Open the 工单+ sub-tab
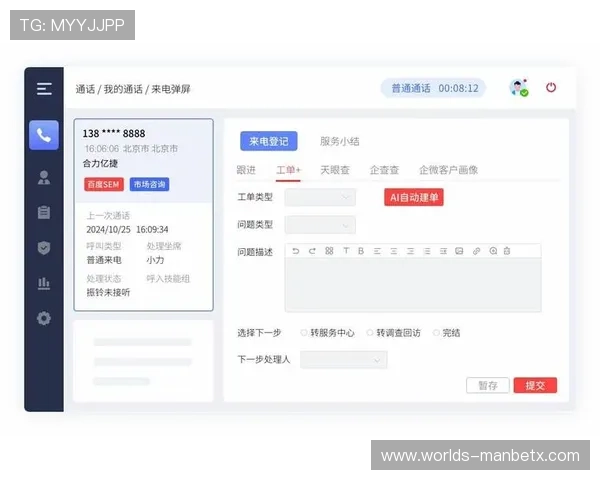600x480 pixels. (289, 170)
